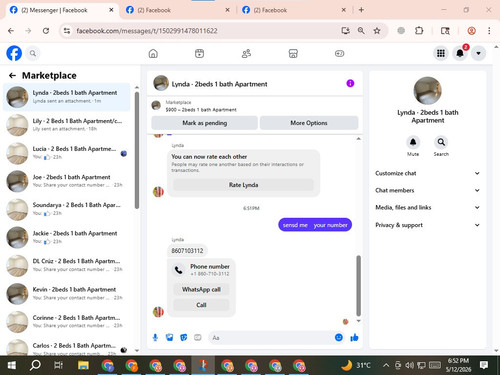500x375 pixels.
Task: Open the DL Cruz 2 Beds conversation
Action: pyautogui.click(x=67, y=265)
